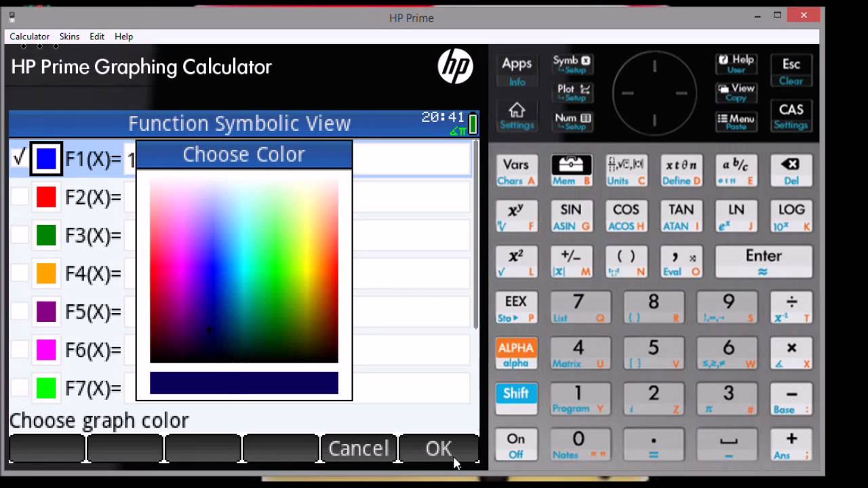Tap the Plot setup key
Screen dimensions: 868x488
pos(574,93)
